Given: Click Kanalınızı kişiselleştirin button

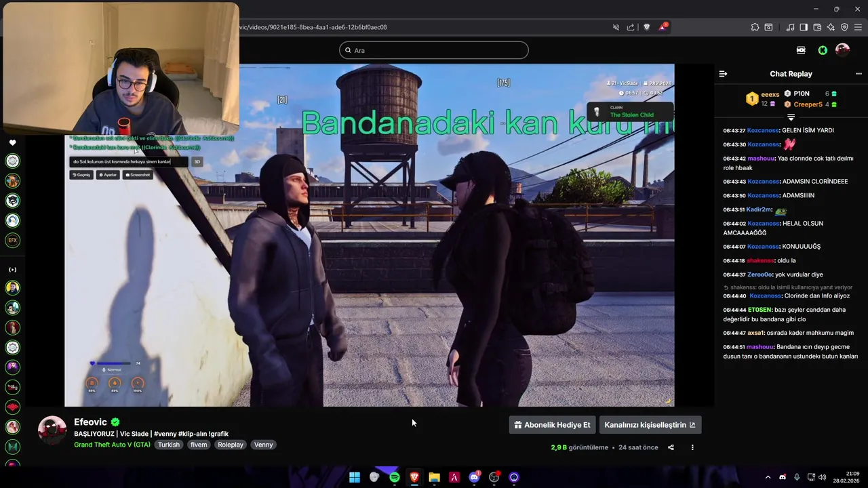Looking at the screenshot, I should click(650, 425).
